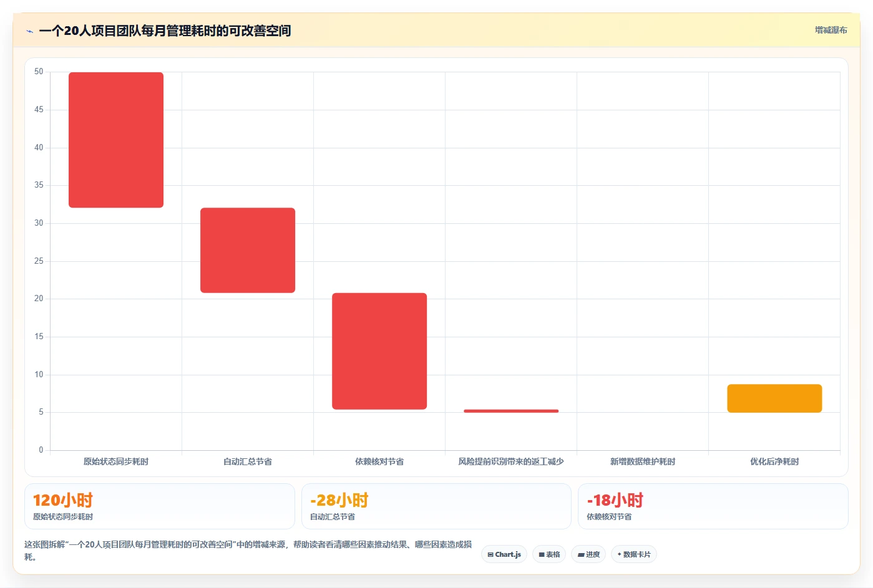Click the lightning icon beside the title

coord(29,31)
